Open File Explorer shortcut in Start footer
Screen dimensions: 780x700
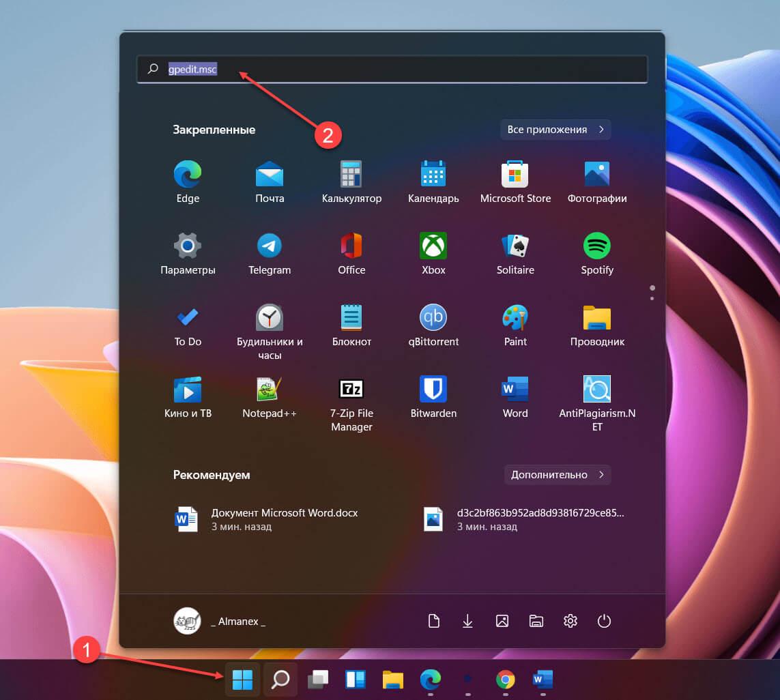click(x=536, y=621)
